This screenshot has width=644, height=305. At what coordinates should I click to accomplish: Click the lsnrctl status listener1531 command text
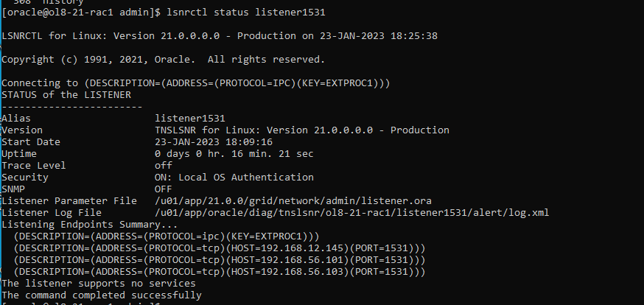(246, 13)
